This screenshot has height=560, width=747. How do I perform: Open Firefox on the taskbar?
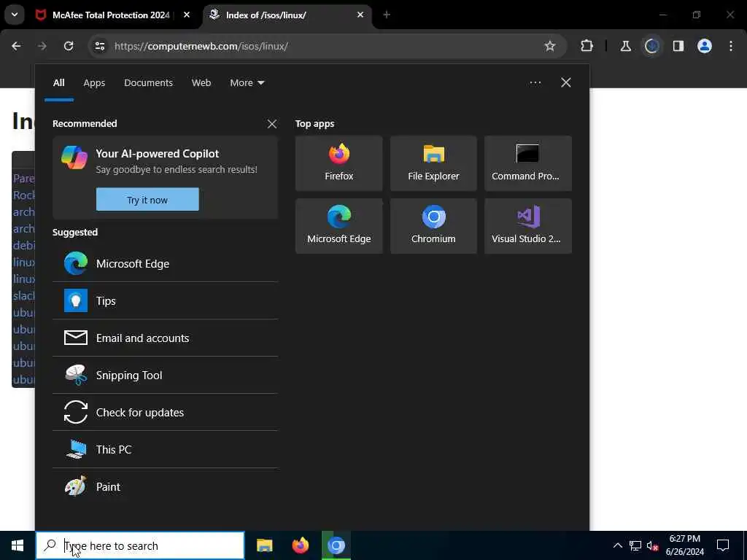tap(300, 545)
